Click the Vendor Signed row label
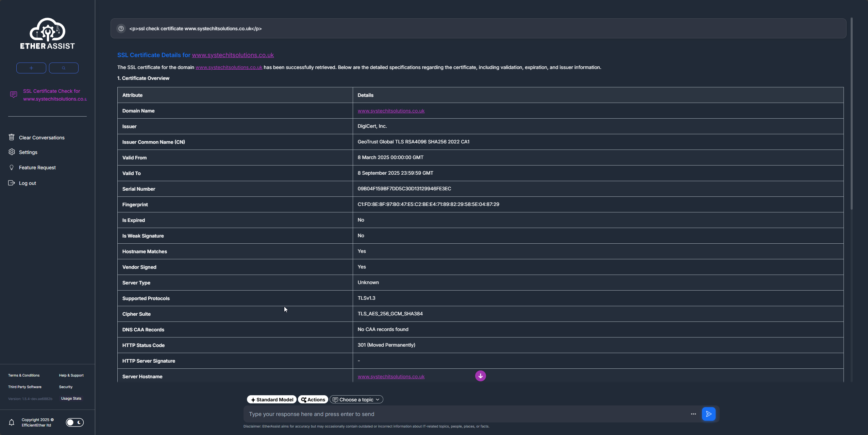The image size is (868, 435). [x=139, y=267]
